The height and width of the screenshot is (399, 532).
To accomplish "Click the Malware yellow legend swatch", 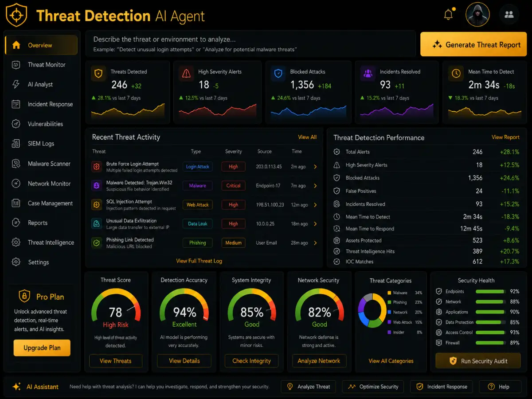I will point(389,293).
